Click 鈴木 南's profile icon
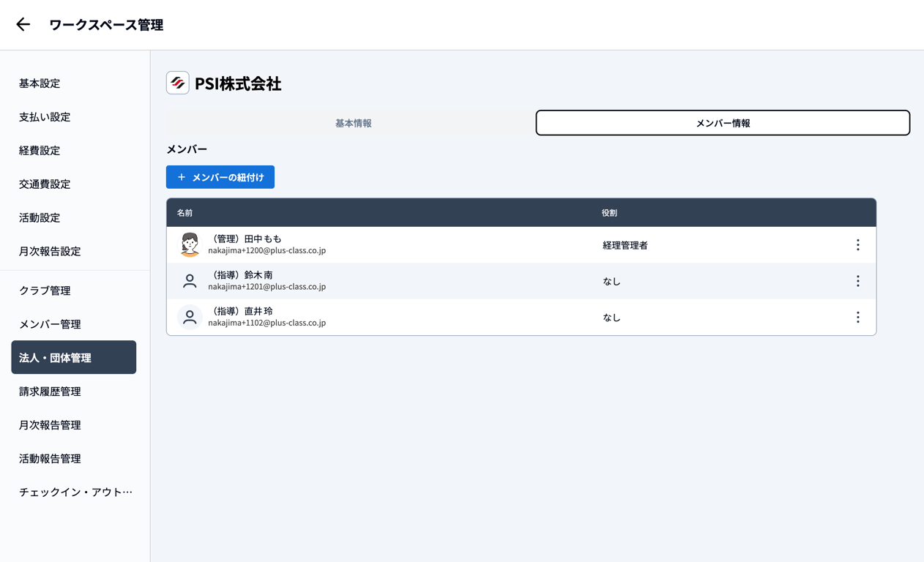This screenshot has width=924, height=562. 190,281
